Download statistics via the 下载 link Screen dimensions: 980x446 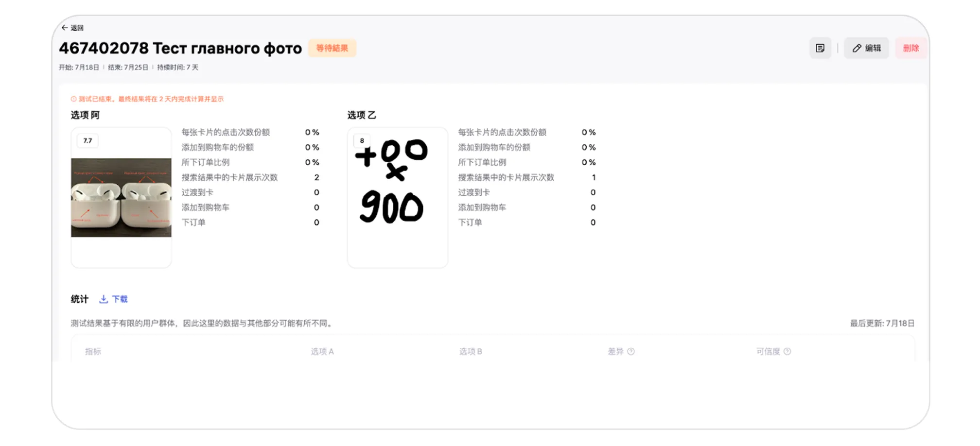[x=114, y=299]
